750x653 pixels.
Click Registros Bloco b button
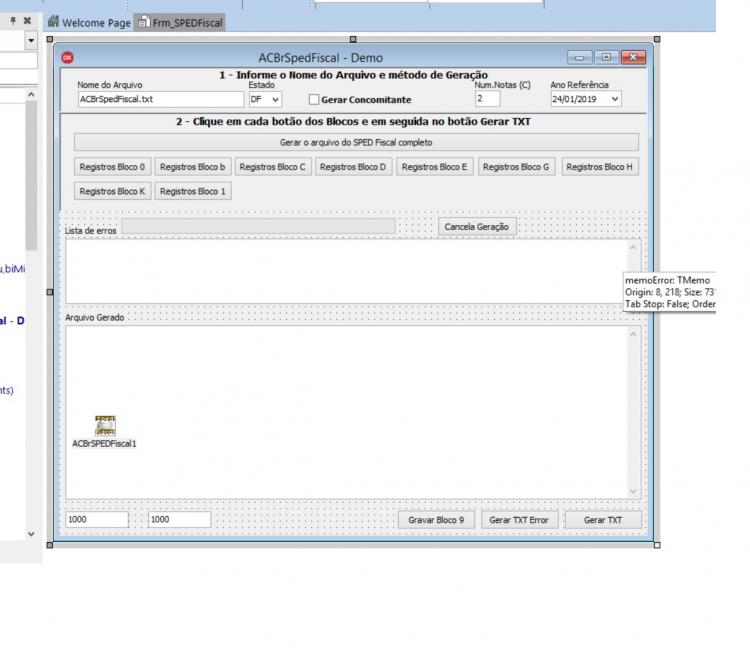[x=193, y=167]
